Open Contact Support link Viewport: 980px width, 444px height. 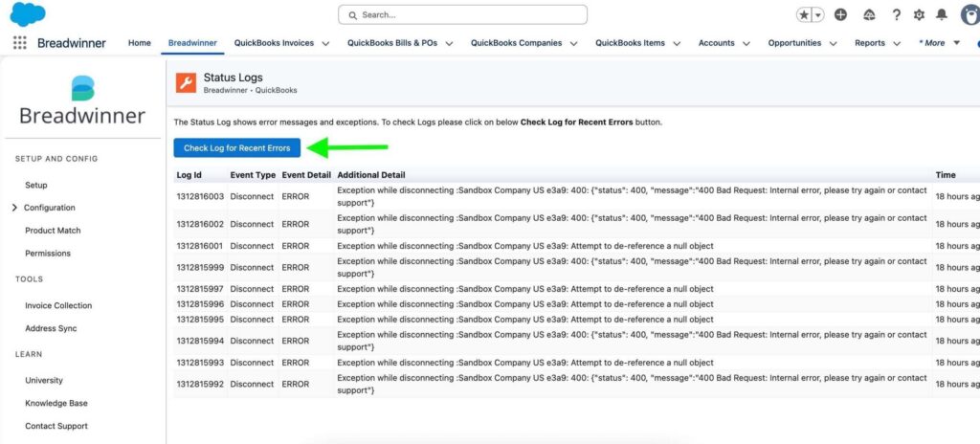[x=56, y=426]
